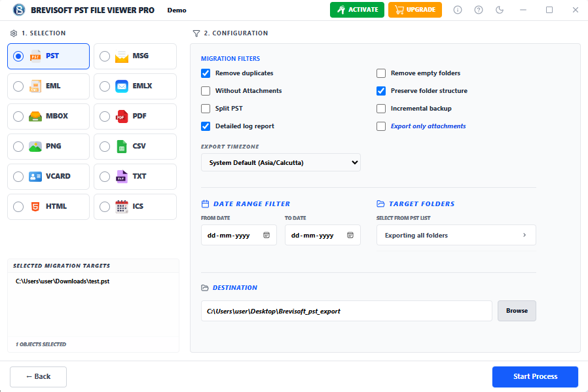Screen dimensions: 588x392
Task: Click the PST file format icon
Action: click(x=35, y=56)
